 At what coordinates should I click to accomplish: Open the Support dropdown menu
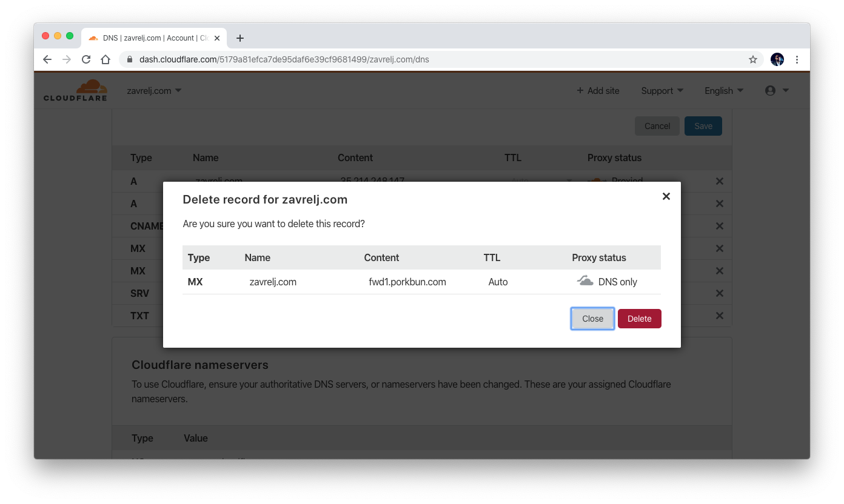[x=662, y=91]
